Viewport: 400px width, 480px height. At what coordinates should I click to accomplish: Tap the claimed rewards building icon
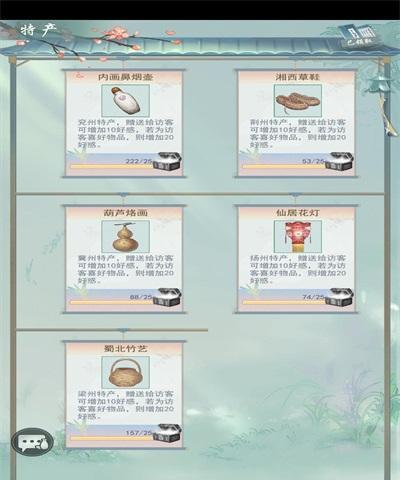pyautogui.click(x=358, y=36)
